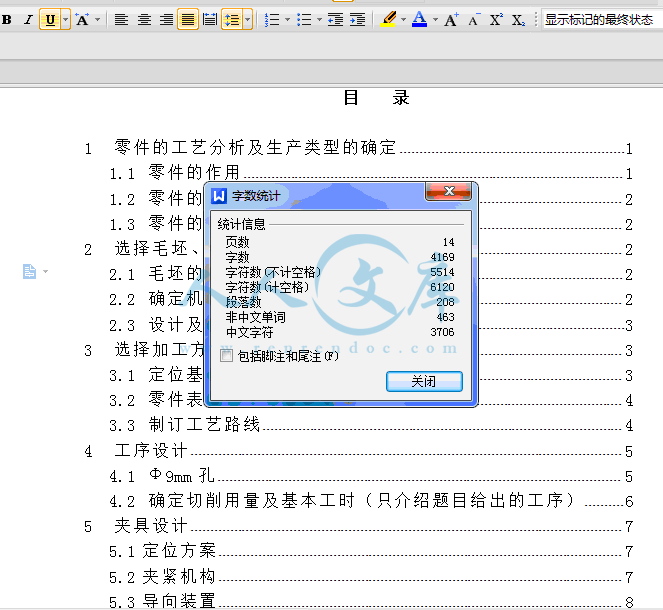663x610 pixels.
Task: Open the character scaling dropdown arrow
Action: pyautogui.click(x=98, y=19)
